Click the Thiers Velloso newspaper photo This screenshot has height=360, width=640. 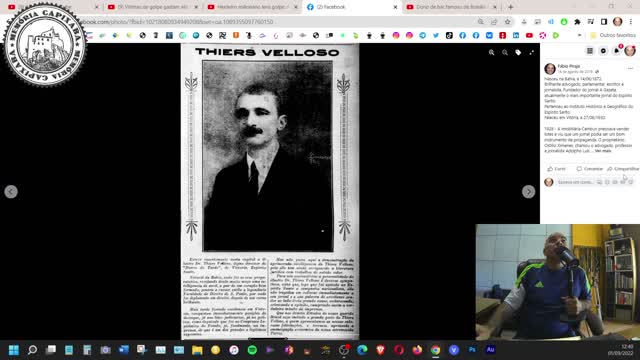270,191
